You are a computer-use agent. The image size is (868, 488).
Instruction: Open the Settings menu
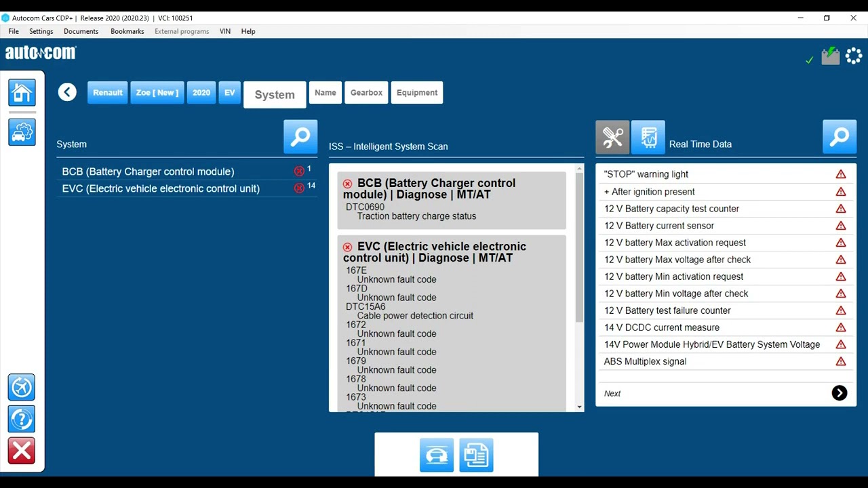point(41,31)
